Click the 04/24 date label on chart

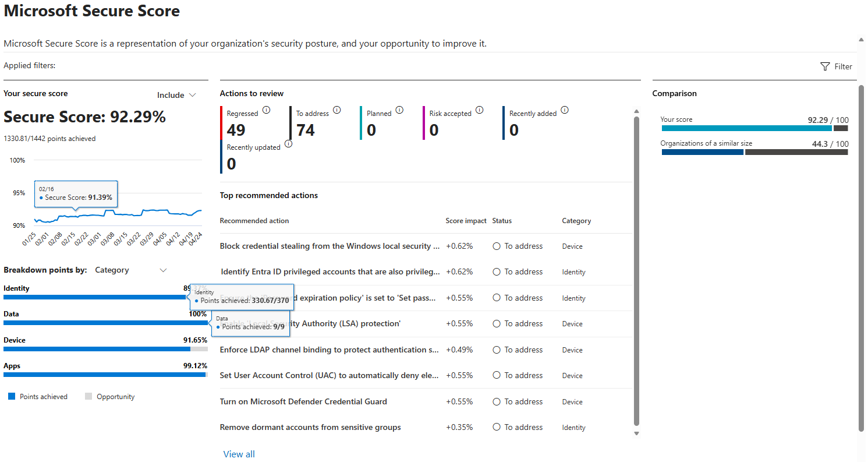tap(196, 238)
